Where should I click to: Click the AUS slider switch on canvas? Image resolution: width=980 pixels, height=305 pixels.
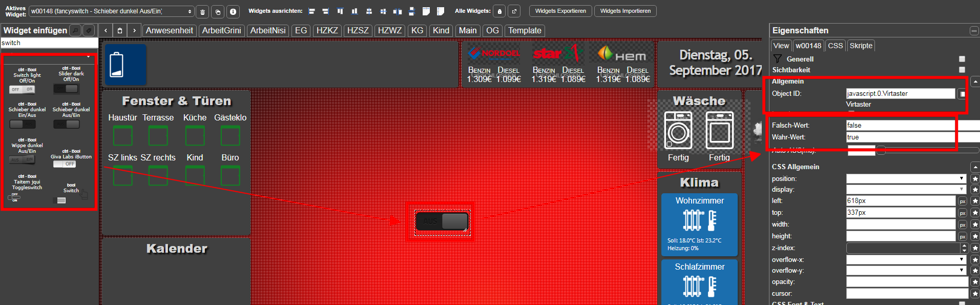441,221
